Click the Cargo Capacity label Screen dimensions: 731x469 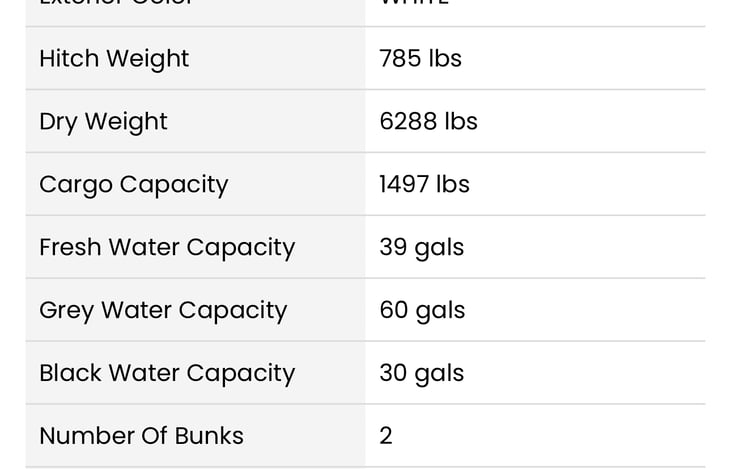click(x=134, y=185)
